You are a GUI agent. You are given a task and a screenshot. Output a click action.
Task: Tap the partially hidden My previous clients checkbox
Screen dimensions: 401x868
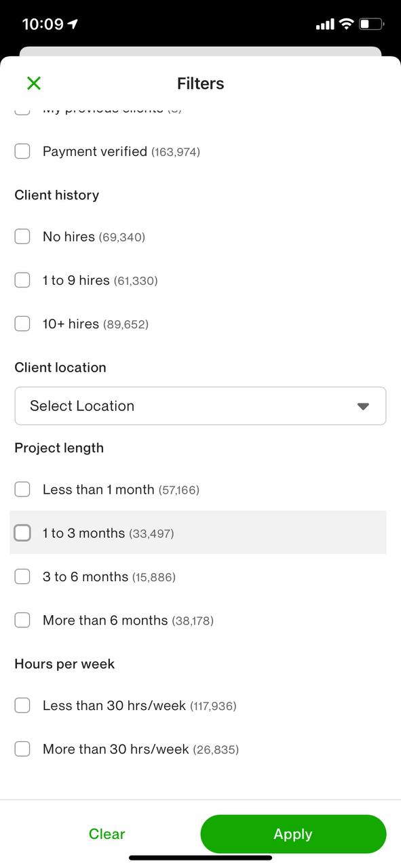[22, 109]
